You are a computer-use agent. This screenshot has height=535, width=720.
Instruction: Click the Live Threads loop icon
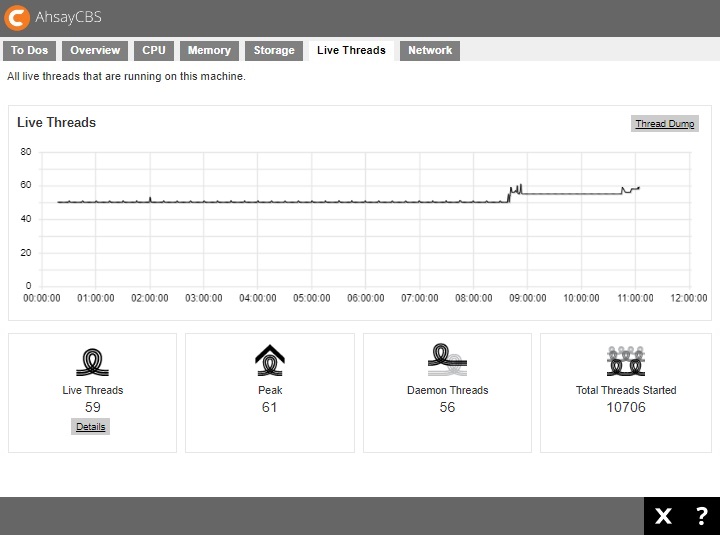point(92,361)
